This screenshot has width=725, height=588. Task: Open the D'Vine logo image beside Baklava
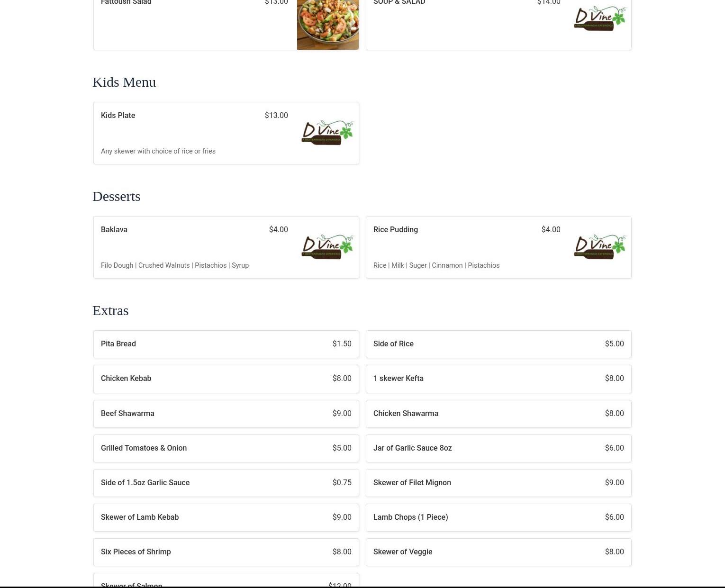point(328,247)
